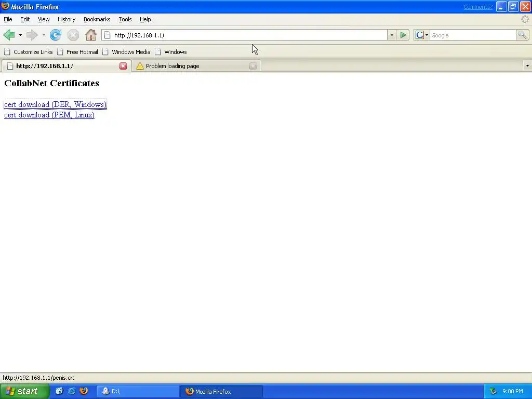Click the status bar URL text
Screen dimensions: 532x399
pos(38,378)
